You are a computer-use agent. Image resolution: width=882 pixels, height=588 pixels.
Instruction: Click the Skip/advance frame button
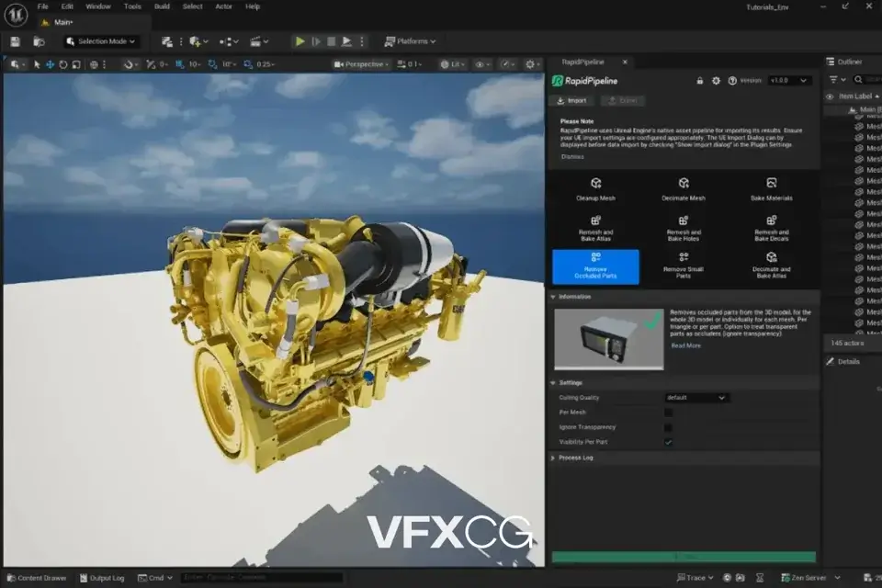tap(316, 41)
